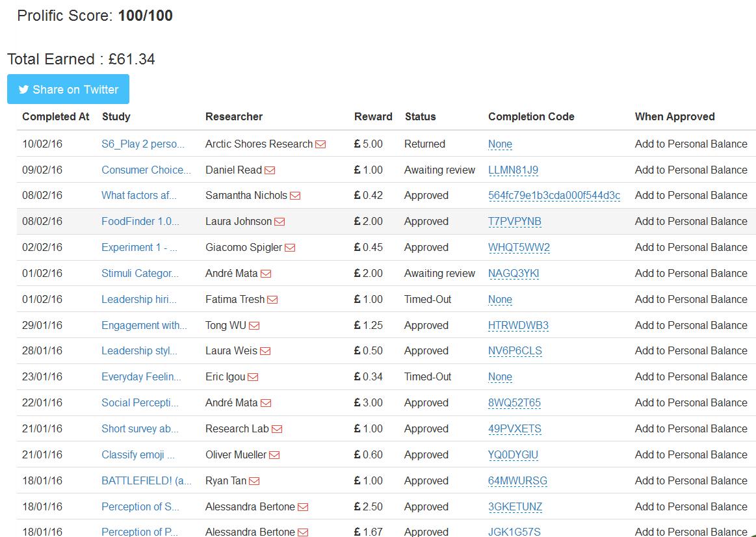Message Fatima Tresh via envelope icon
The image size is (756, 537).
[272, 300]
